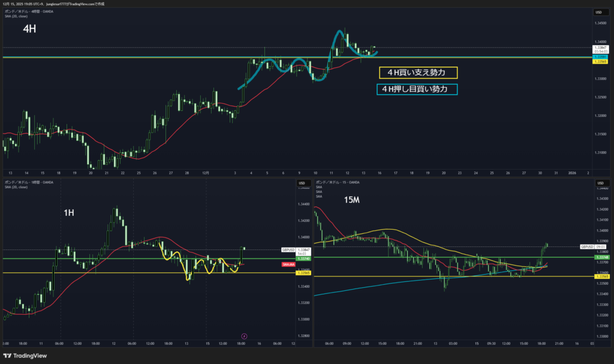The height and width of the screenshot is (364, 614).
Task: Click the GBPUSD price tag on 1H chart
Action: (288, 249)
